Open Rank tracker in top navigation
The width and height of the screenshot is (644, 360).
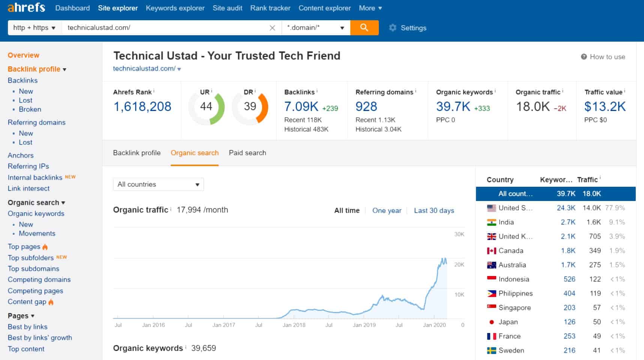270,8
